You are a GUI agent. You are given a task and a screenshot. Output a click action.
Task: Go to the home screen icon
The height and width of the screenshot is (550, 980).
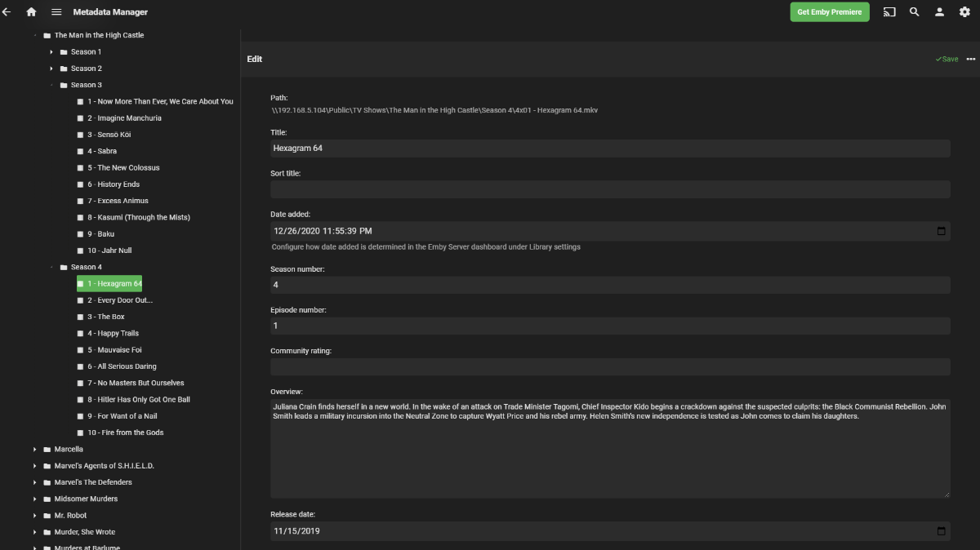click(31, 12)
